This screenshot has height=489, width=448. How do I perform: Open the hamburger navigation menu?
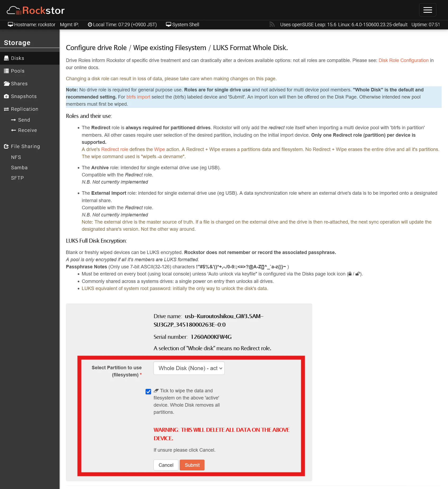pos(428,10)
